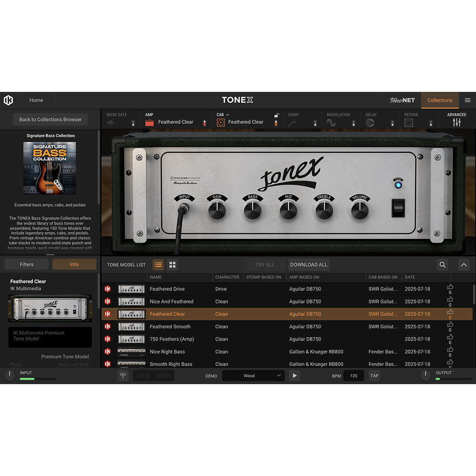Screen dimensions: 476x476
Task: Open the Advanced settings panel icon
Action: (x=456, y=122)
